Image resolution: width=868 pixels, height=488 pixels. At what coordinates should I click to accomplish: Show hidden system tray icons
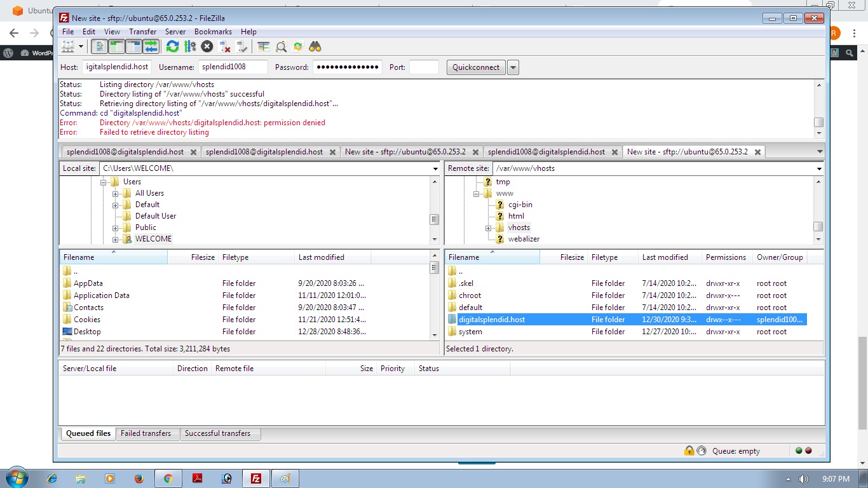789,479
